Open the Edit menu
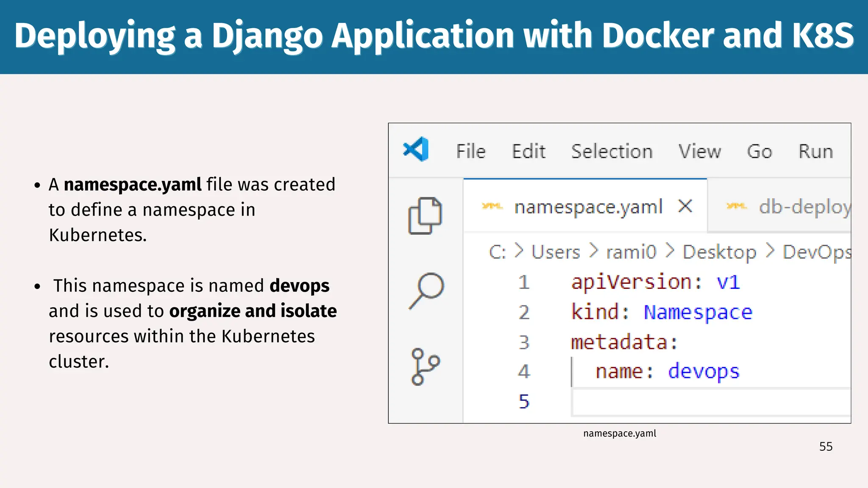Image resolution: width=868 pixels, height=488 pixels. click(x=528, y=152)
